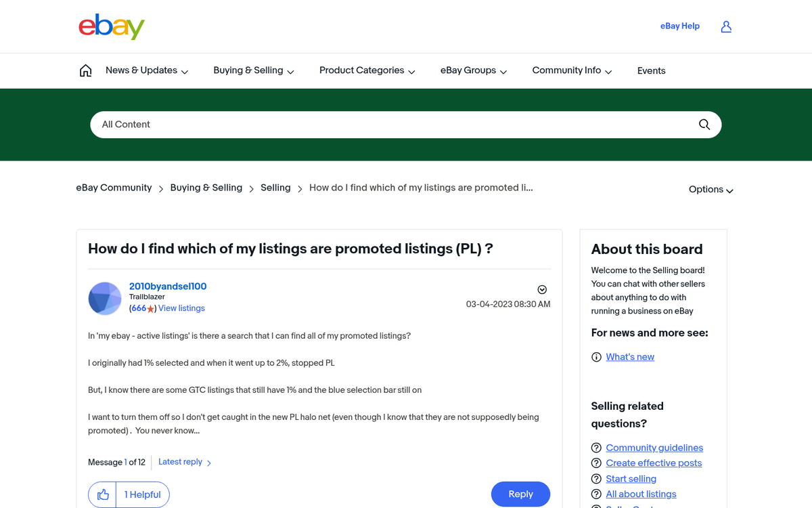Open the View listings link
Screen dimensions: 812x508
(x=181, y=308)
